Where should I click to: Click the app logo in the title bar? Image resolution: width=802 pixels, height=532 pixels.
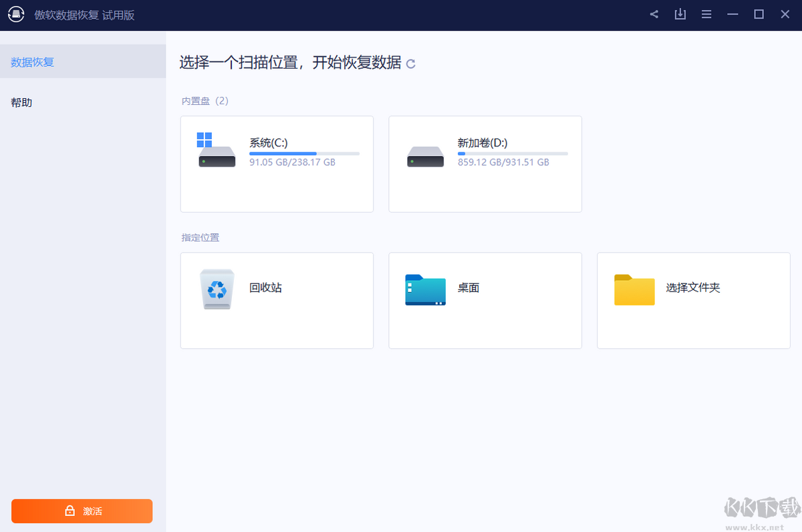16,15
